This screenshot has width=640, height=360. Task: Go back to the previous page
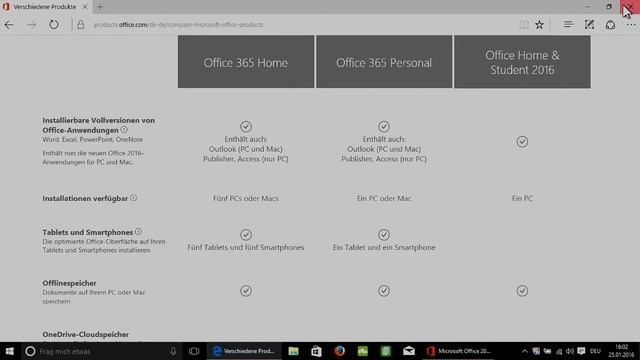(x=9, y=24)
